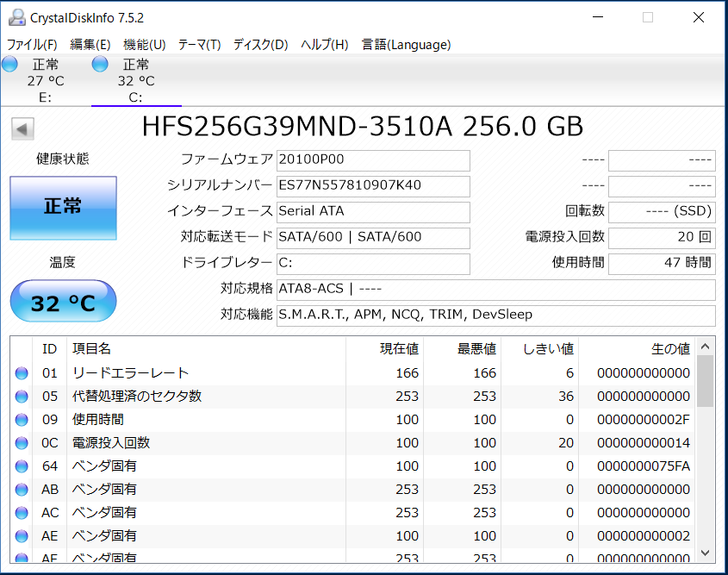Viewport: 728px width, 575px height.
Task: Click status orb for リードエラーレート row
Action: tap(22, 373)
